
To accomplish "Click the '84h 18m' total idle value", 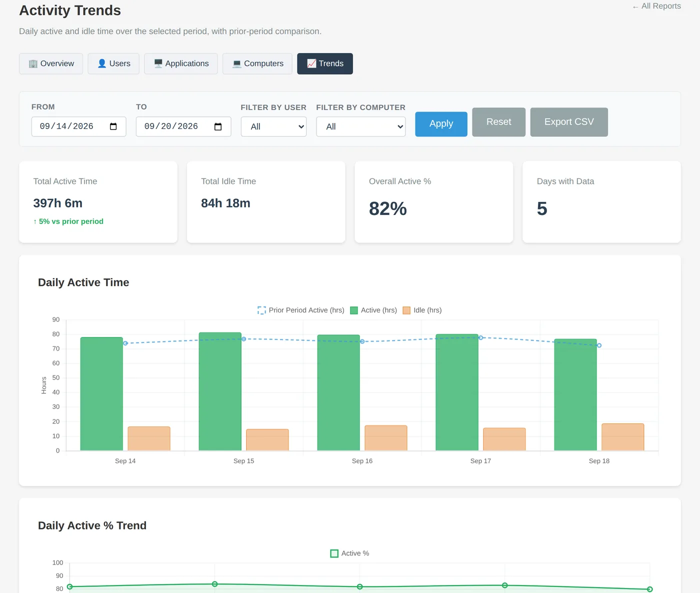I will [225, 203].
